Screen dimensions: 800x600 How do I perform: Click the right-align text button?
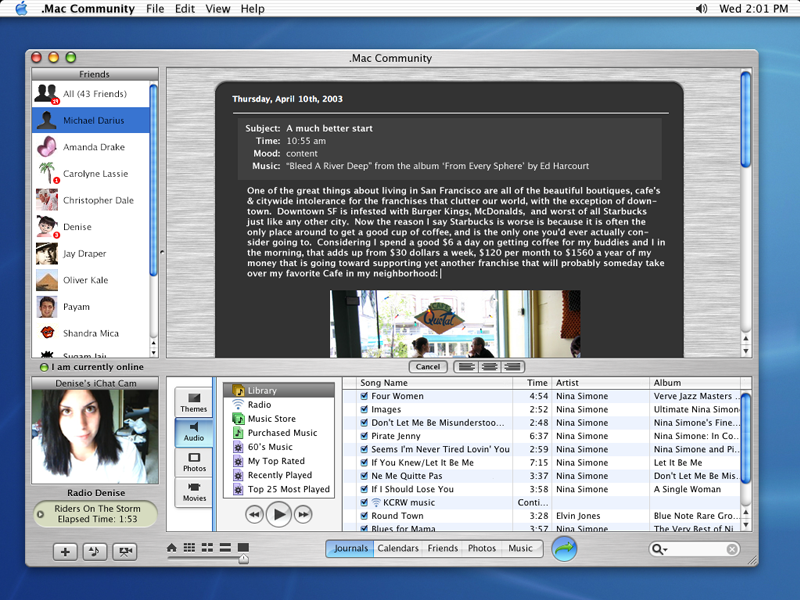(x=513, y=367)
